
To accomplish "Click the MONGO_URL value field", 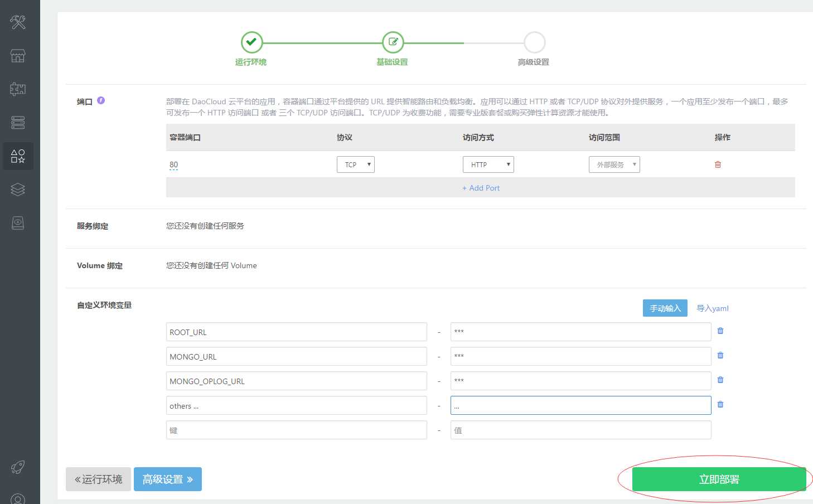I will point(581,356).
